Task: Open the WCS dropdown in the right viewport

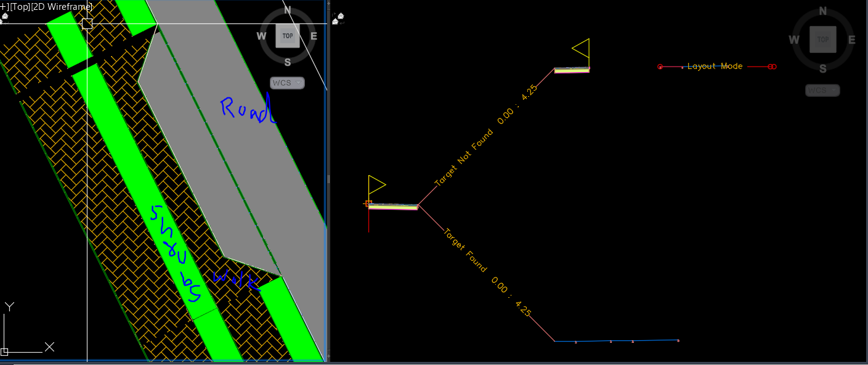Action: (x=822, y=90)
